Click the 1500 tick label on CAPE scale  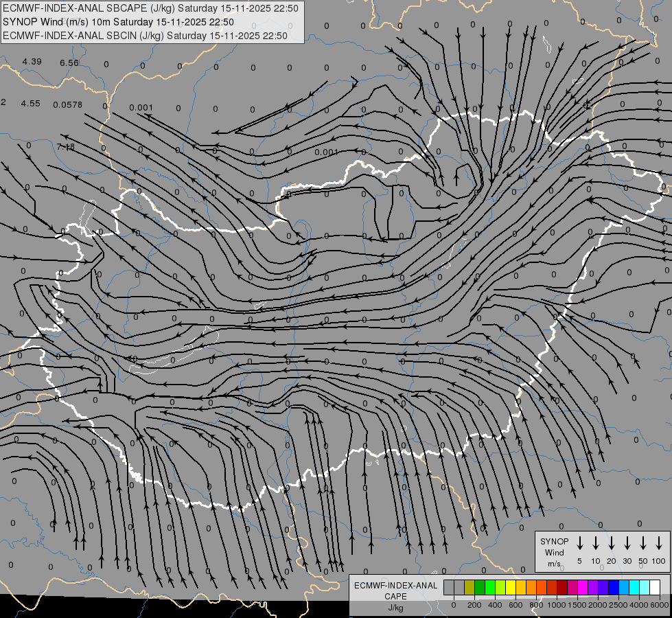pos(577,605)
